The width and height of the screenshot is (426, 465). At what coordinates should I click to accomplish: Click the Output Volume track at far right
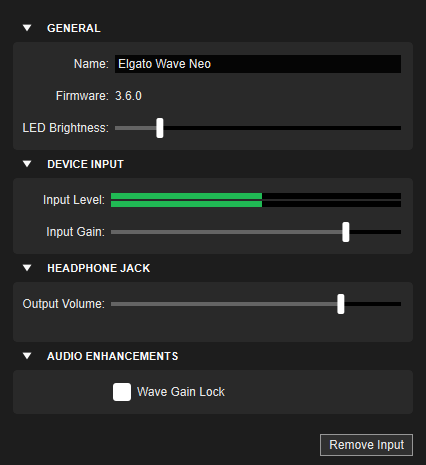[398, 304]
